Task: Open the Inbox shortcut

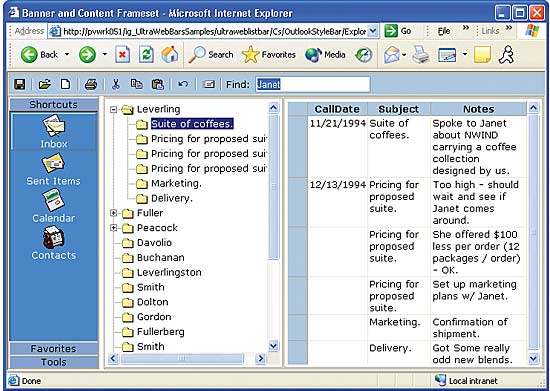Action: click(54, 132)
